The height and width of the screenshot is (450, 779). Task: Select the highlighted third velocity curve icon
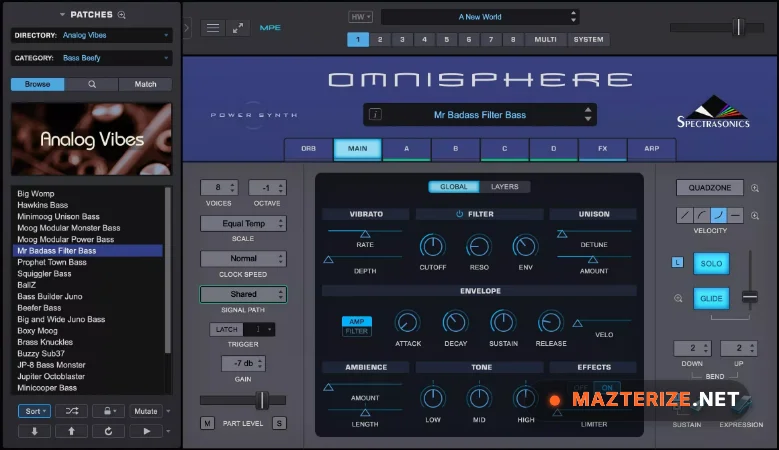tap(718, 216)
